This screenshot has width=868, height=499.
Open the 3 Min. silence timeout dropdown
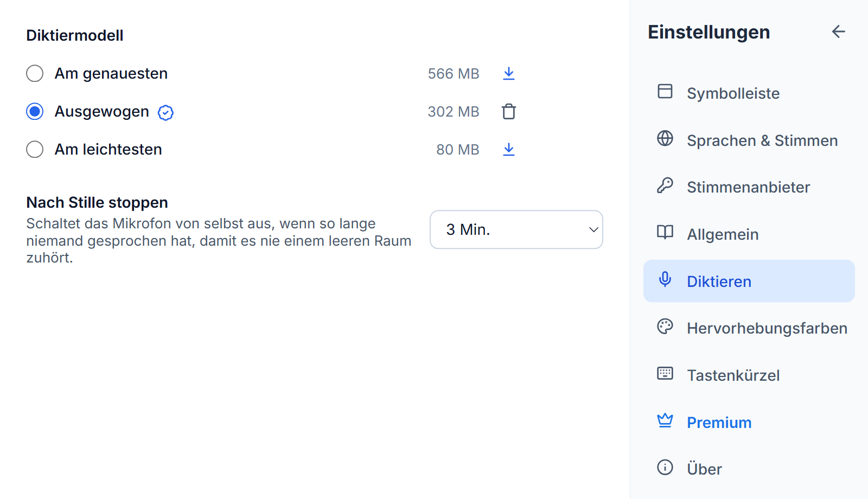pos(516,229)
